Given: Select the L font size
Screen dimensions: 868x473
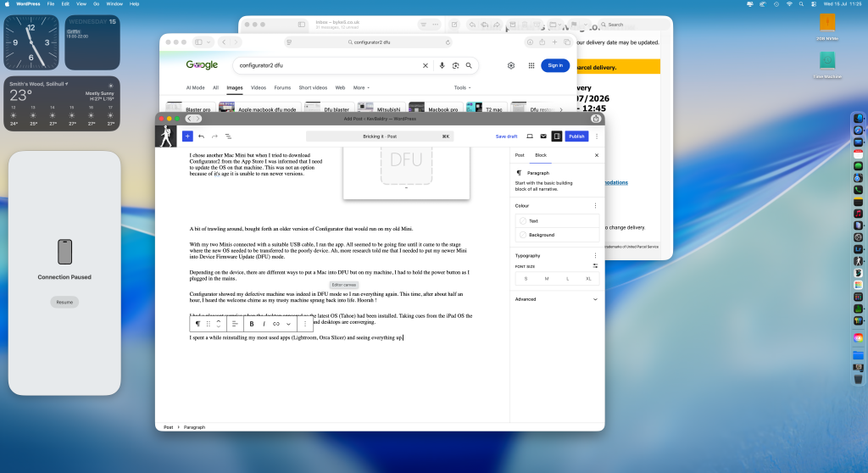Looking at the screenshot, I should (x=567, y=279).
